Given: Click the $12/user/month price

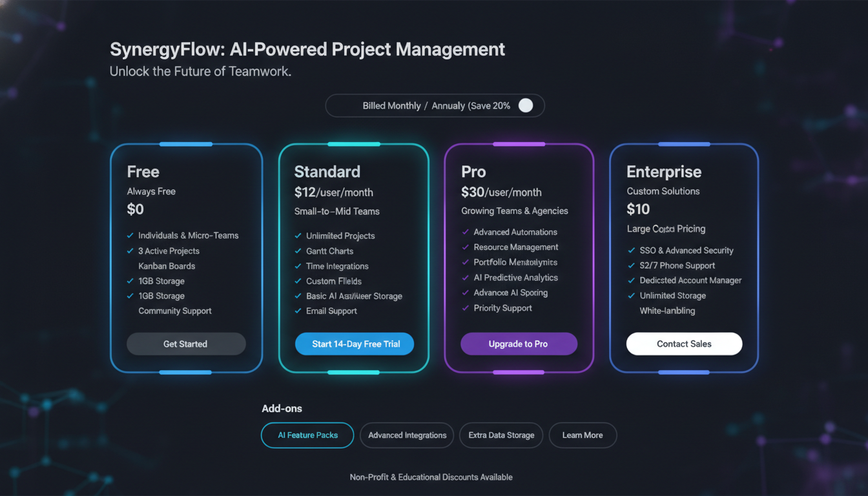Looking at the screenshot, I should pyautogui.click(x=334, y=192).
